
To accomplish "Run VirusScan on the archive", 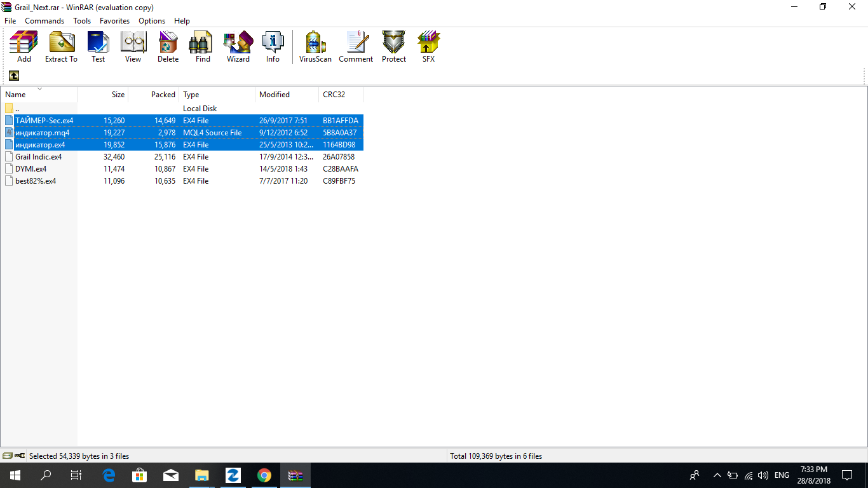I will (x=315, y=47).
